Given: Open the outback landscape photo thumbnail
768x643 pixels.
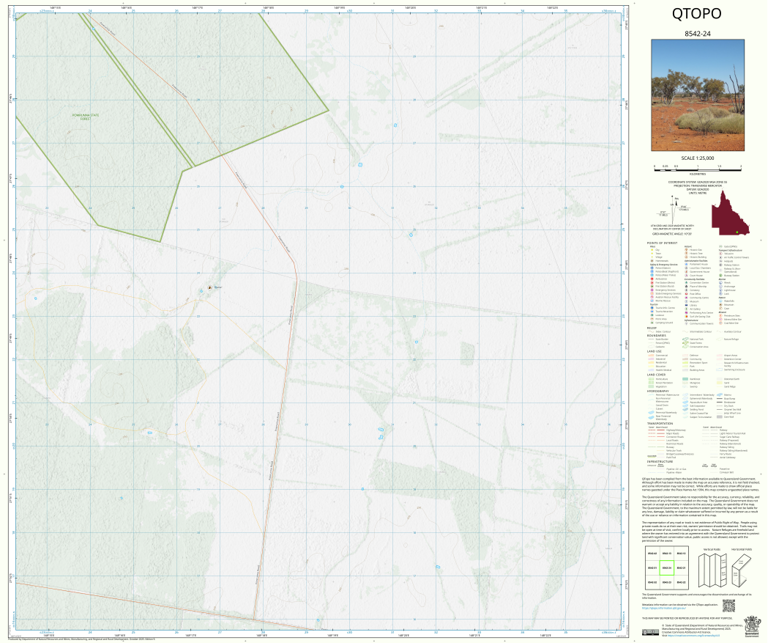Looking at the screenshot, I should click(698, 95).
